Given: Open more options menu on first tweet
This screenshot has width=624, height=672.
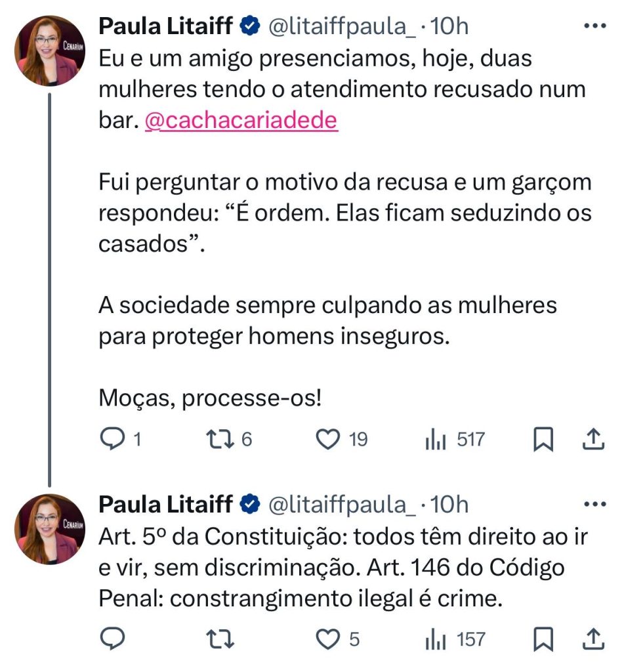Looking at the screenshot, I should click(594, 27).
